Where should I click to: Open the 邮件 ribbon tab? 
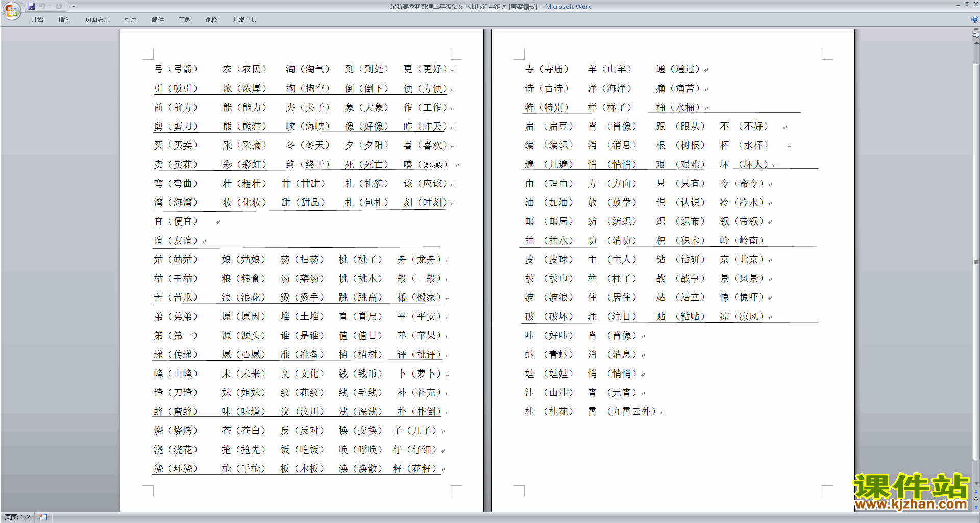158,20
